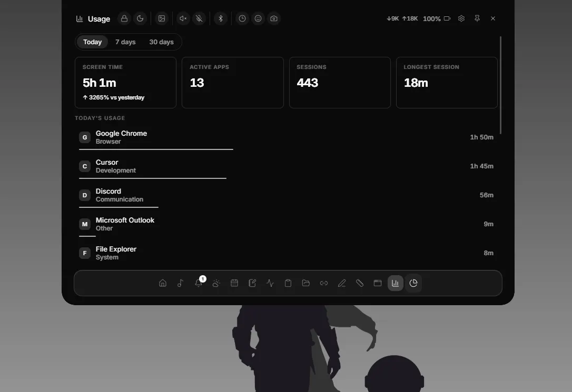The image size is (572, 392).
Task: Open settings gear icon
Action: tap(461, 18)
